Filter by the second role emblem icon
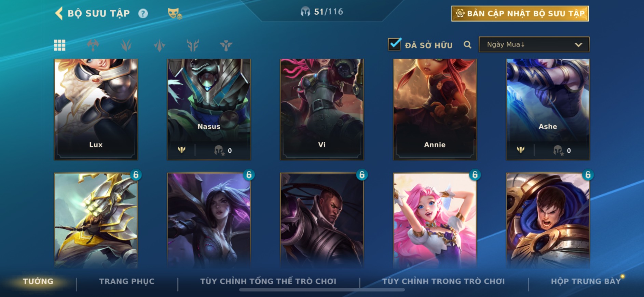The height and width of the screenshot is (297, 644). (126, 45)
